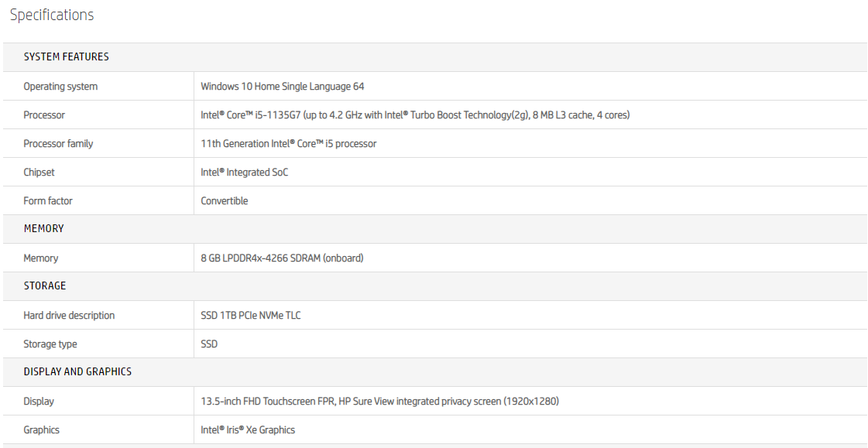Select the Hard drive description label

(x=69, y=316)
